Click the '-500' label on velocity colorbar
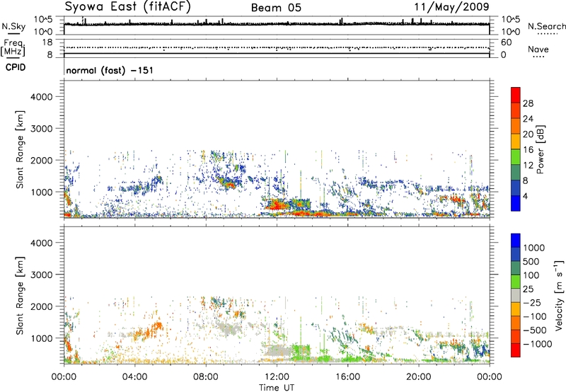 click(534, 330)
